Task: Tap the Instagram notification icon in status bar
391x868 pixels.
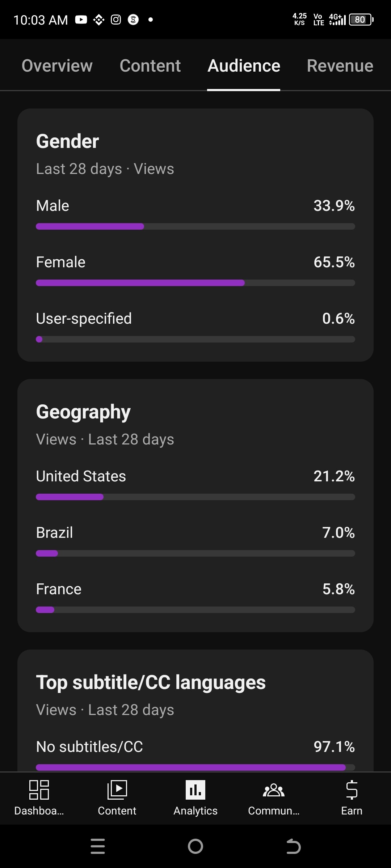Action: tap(116, 20)
